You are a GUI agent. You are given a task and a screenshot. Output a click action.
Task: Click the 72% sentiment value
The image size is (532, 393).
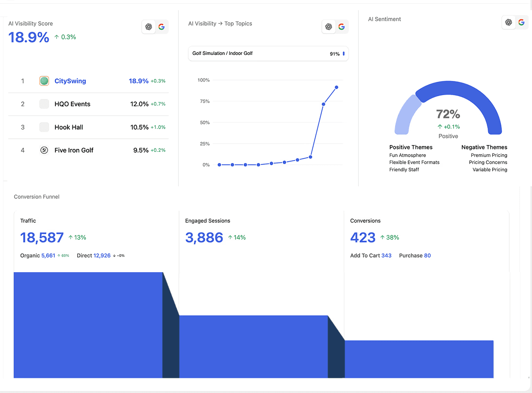(x=448, y=115)
